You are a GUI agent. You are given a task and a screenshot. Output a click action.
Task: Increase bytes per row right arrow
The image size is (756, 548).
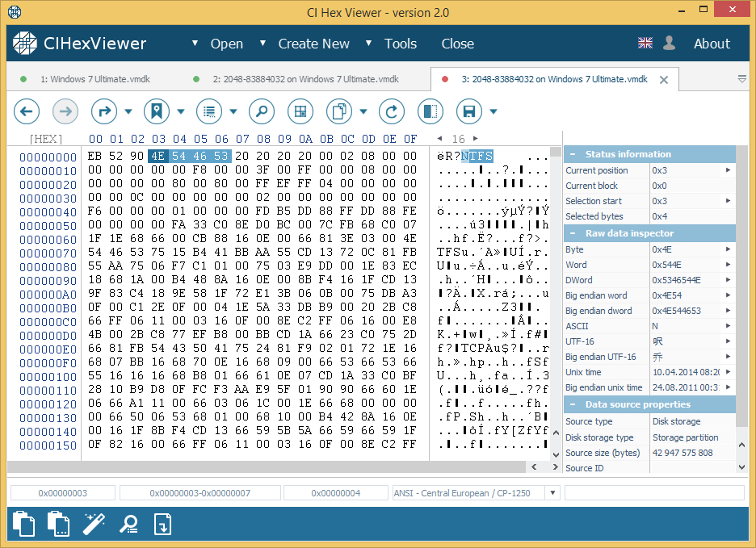[x=476, y=138]
